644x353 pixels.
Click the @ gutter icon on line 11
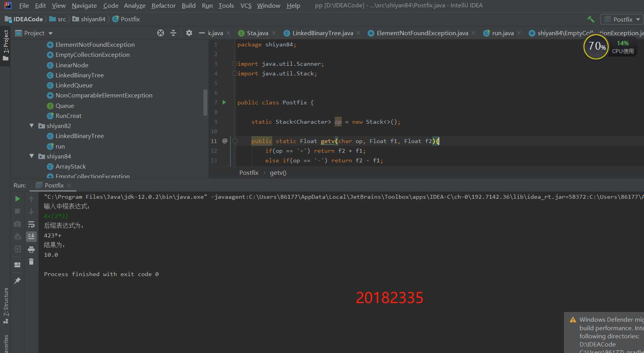coord(225,141)
